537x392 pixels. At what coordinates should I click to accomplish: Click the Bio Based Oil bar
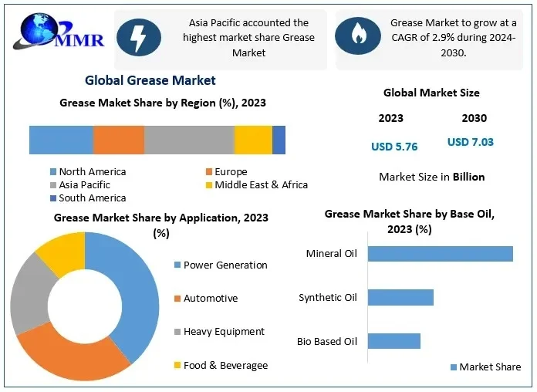tap(393, 340)
